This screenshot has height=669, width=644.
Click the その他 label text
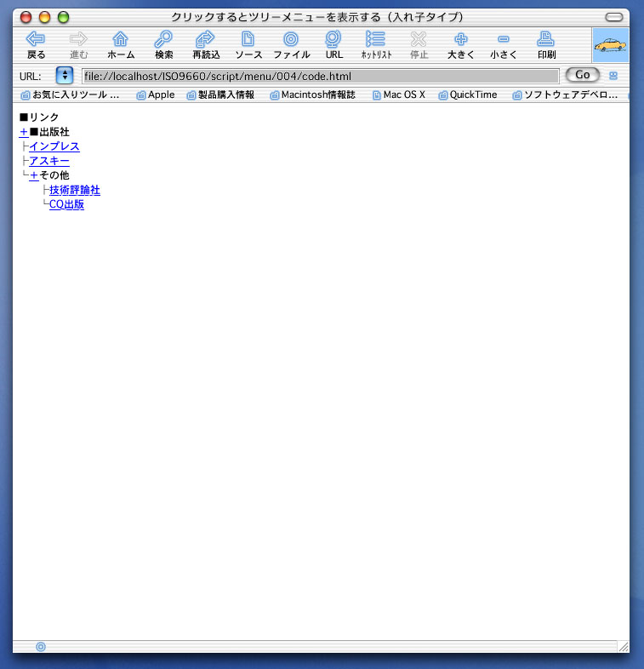[54, 175]
